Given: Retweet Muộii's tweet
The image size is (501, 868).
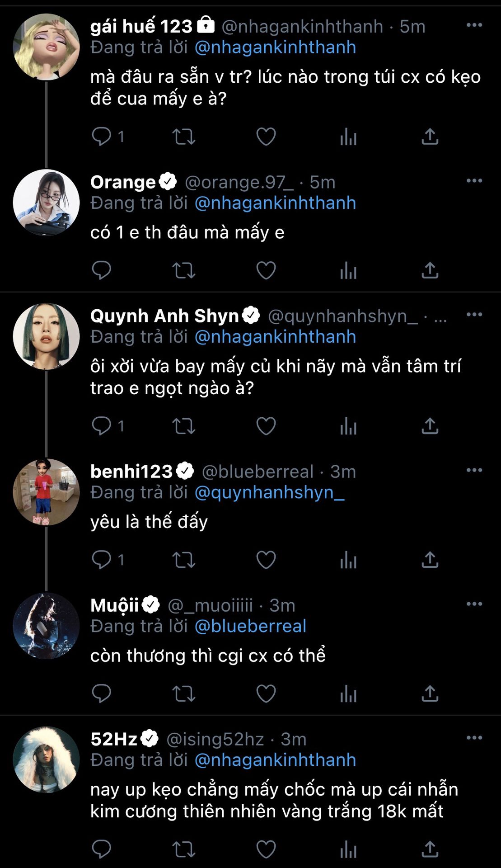Looking at the screenshot, I should coord(184,693).
